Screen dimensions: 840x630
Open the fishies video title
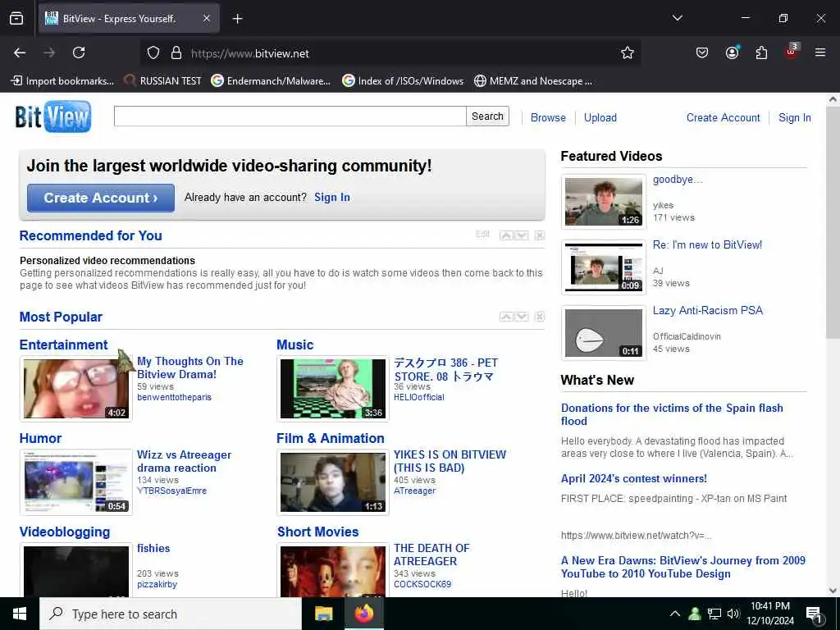click(x=153, y=548)
